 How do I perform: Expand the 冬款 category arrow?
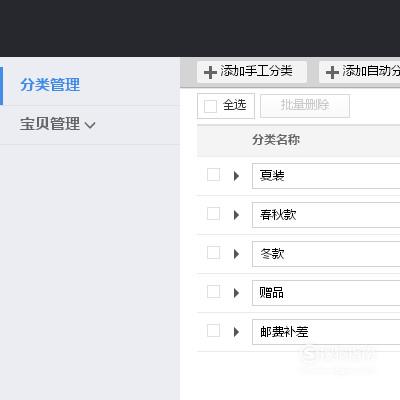236,254
